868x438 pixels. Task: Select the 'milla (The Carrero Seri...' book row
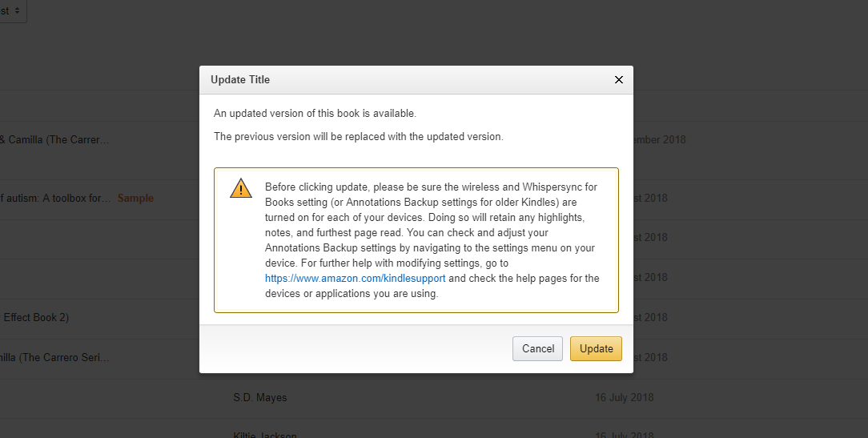pos(54,356)
